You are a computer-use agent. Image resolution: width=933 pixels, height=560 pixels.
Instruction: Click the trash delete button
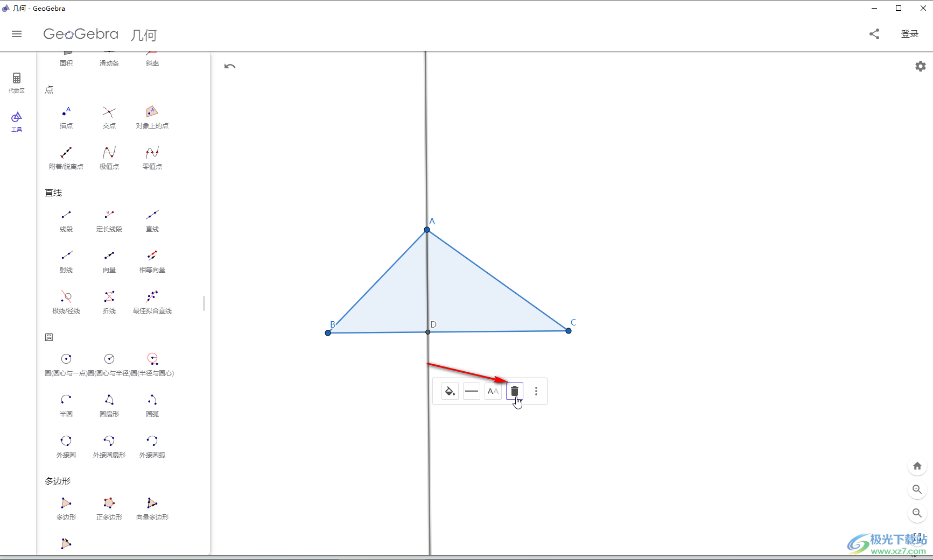pos(515,391)
